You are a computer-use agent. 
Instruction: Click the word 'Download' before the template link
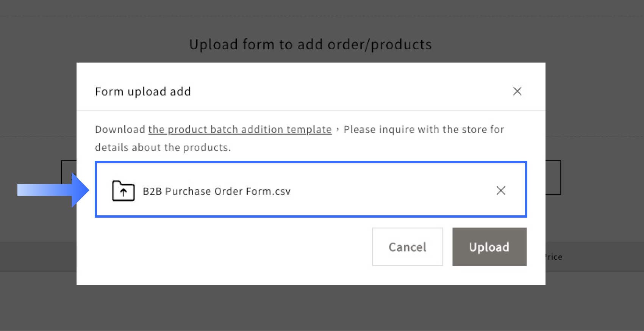click(120, 130)
